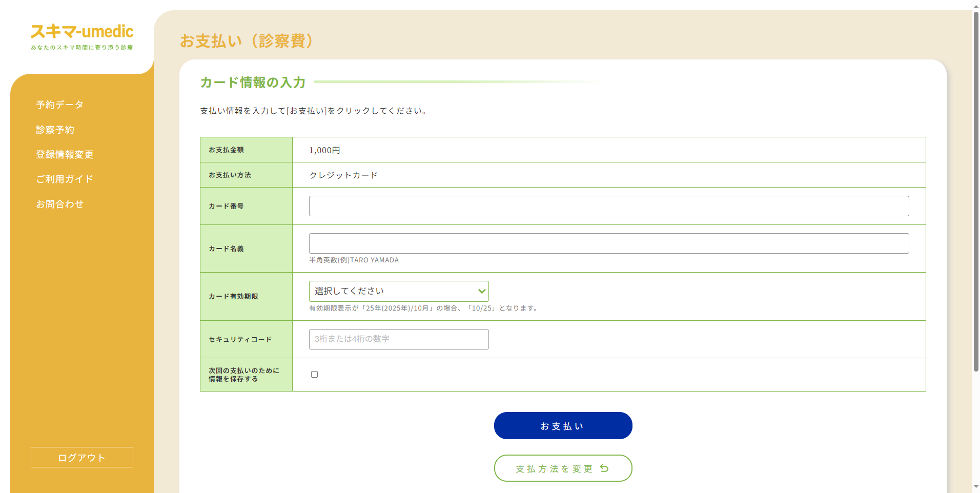The height and width of the screenshot is (493, 980).
Task: Open お問合わせ in the sidebar
Action: [59, 203]
